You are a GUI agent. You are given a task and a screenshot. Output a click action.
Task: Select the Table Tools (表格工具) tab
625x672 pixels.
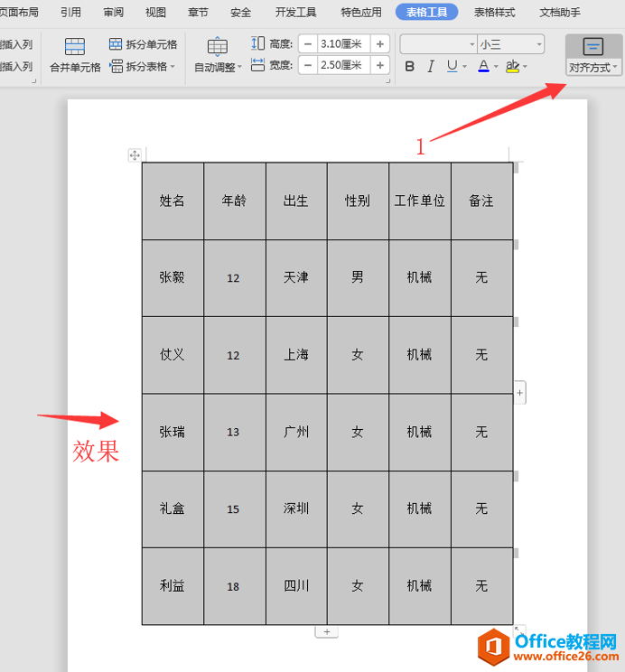[426, 13]
